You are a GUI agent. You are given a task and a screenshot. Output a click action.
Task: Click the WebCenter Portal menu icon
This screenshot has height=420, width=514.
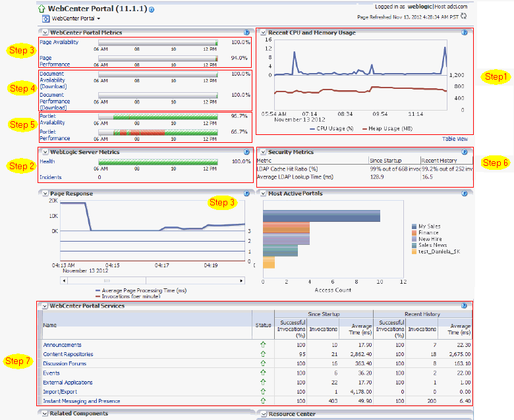tap(45, 18)
